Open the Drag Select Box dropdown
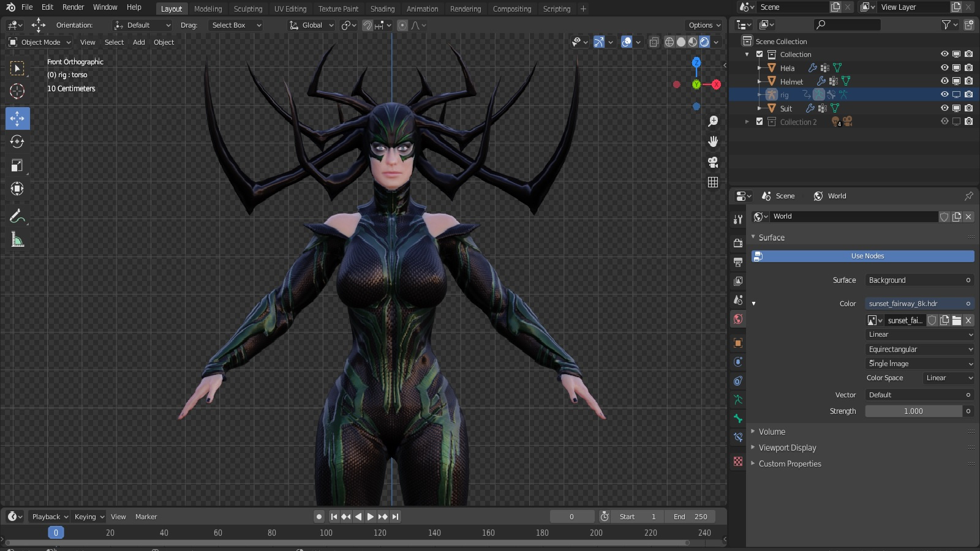This screenshot has height=551, width=980. (x=235, y=25)
